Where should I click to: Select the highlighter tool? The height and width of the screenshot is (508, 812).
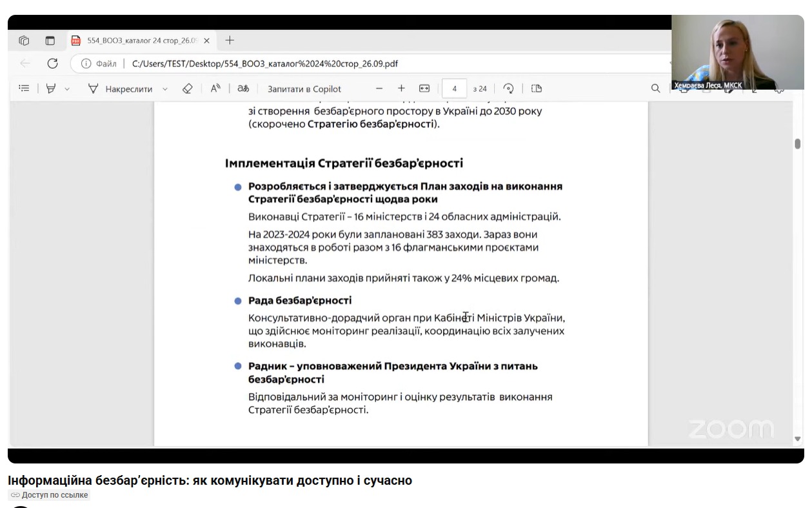point(51,88)
